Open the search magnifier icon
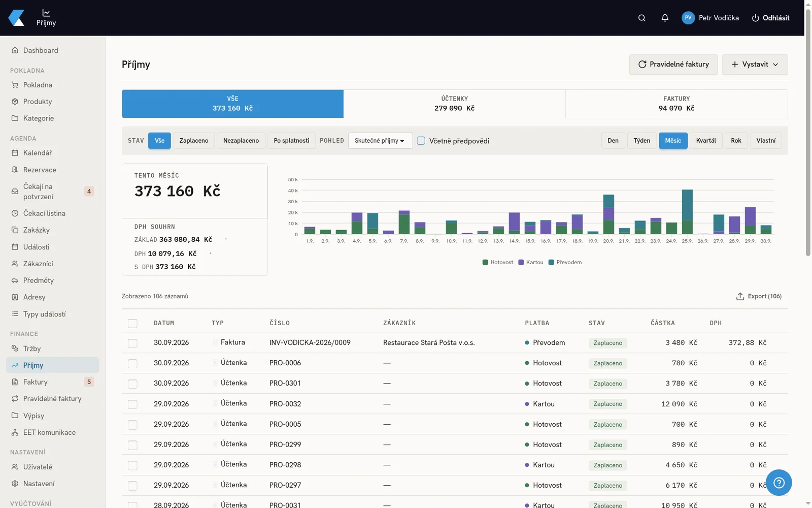This screenshot has height=508, width=812. point(641,18)
